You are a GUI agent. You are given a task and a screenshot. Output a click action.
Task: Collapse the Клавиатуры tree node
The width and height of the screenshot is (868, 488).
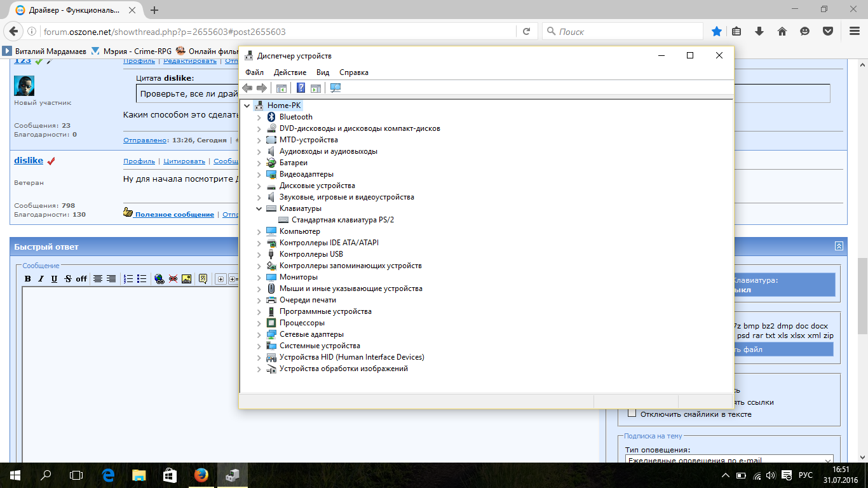pos(259,208)
